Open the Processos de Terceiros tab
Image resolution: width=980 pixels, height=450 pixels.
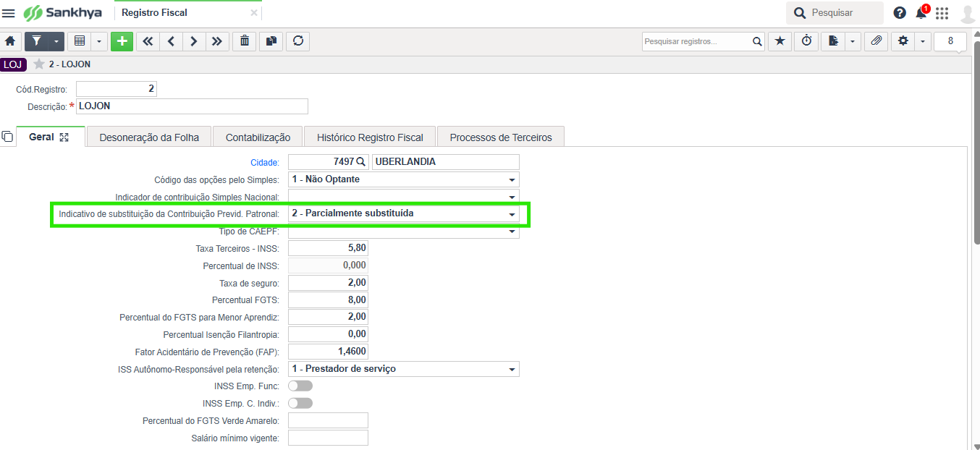[501, 137]
